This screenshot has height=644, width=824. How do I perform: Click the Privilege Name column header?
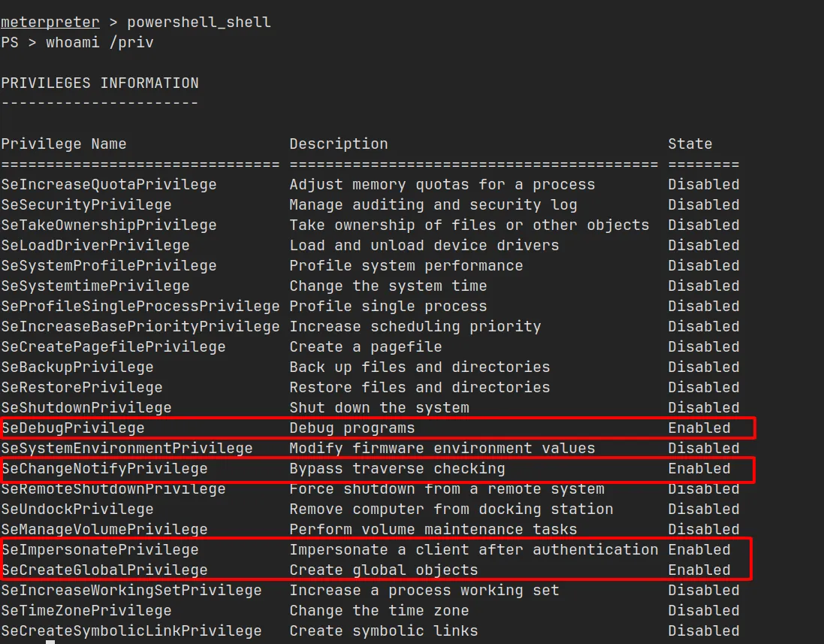(63, 144)
